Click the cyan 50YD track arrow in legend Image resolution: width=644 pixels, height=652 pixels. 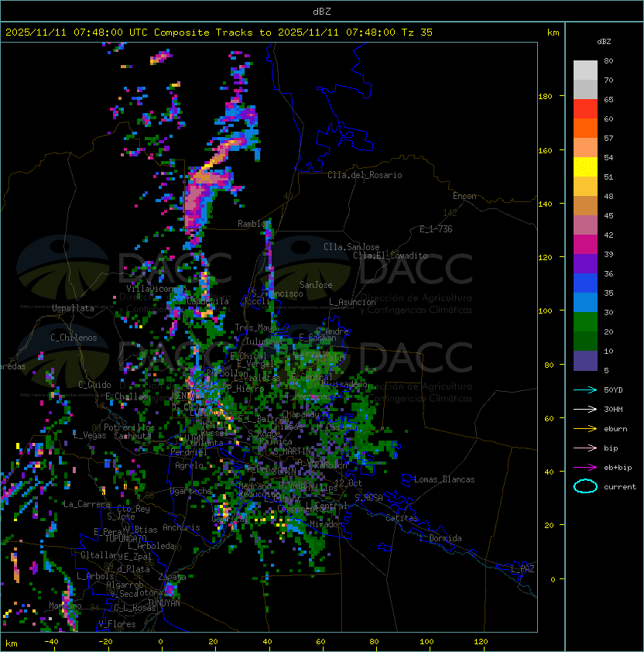click(585, 389)
